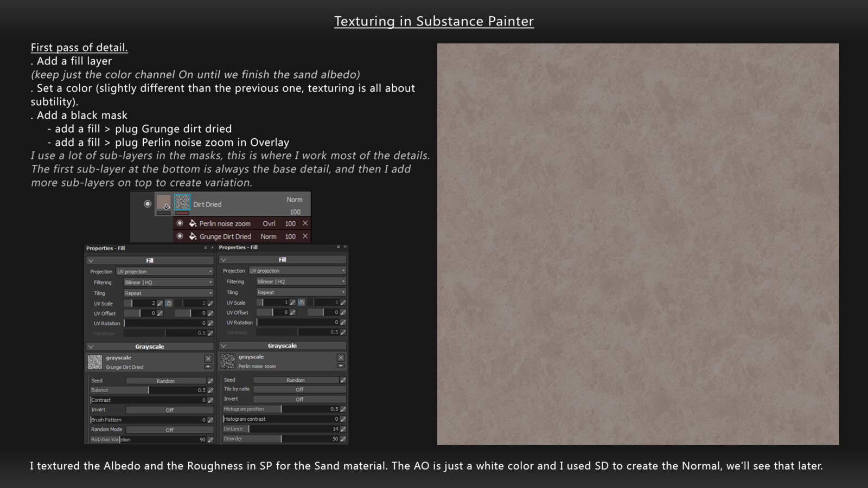Click the UV Rotation edit pencil, right panel
Image resolution: width=868 pixels, height=488 pixels.
coord(343,322)
